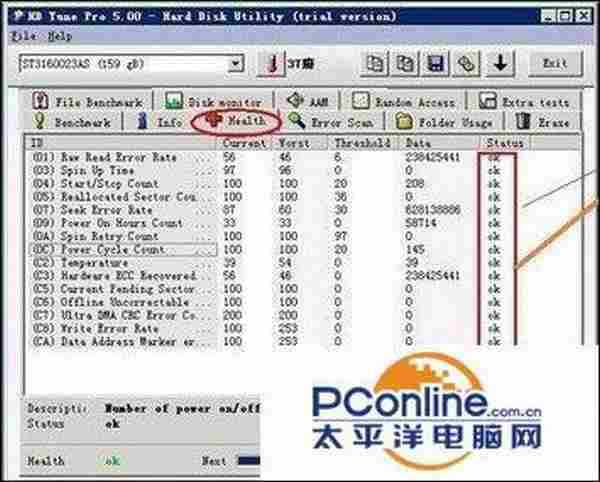Image resolution: width=600 pixels, height=482 pixels.
Task: Select the Power Cycle Count row
Action: coord(120,248)
